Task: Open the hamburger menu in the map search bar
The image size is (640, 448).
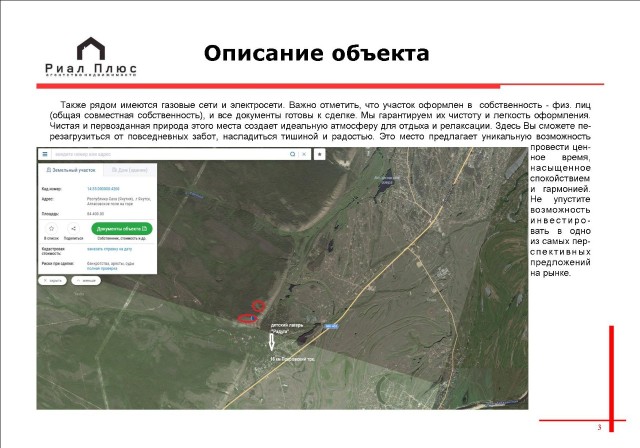Action: (45, 154)
